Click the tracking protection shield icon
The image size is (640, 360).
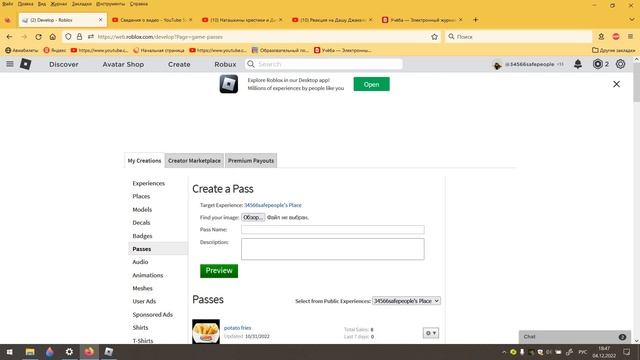68,37
